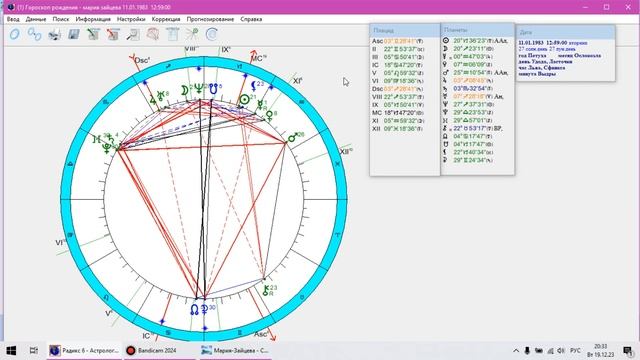Click the single chart circle toolbar icon

click(15, 34)
